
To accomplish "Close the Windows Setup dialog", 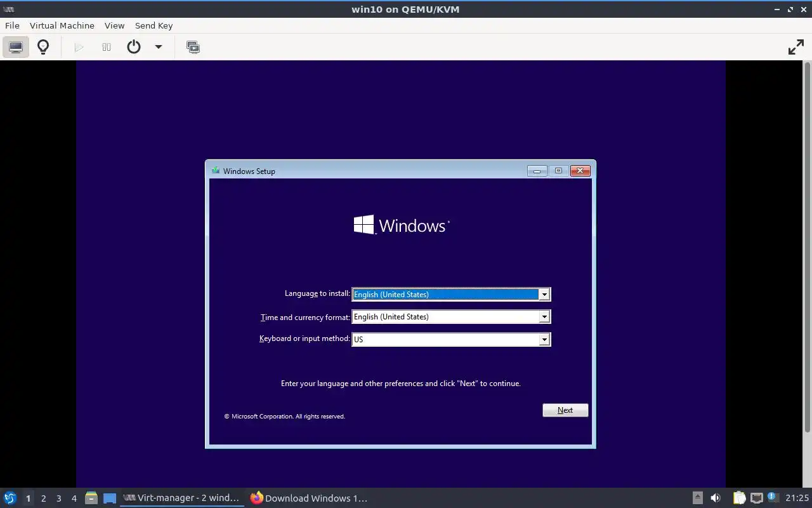I will click(580, 171).
